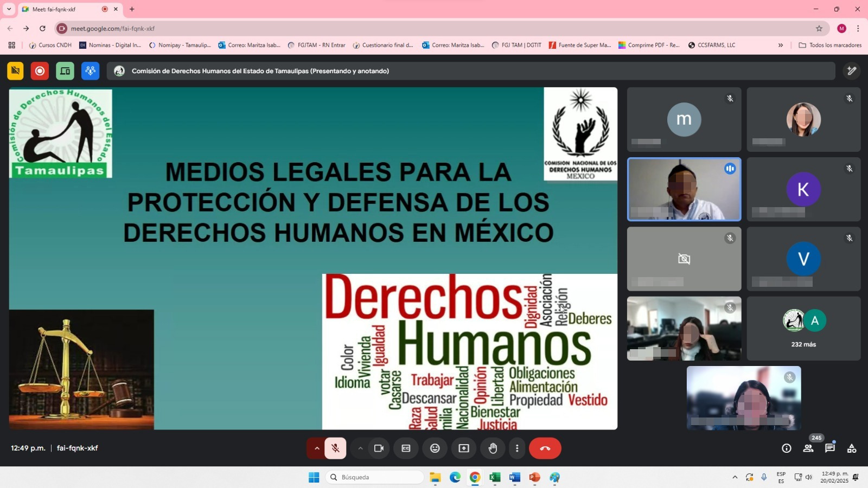
Task: Open the annotation pen tool
Action: (x=852, y=71)
